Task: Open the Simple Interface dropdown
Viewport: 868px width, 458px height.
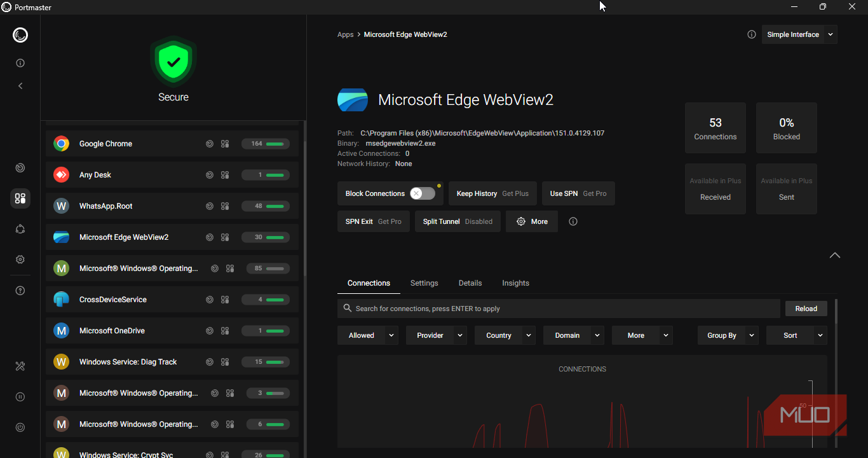Action: 799,34
